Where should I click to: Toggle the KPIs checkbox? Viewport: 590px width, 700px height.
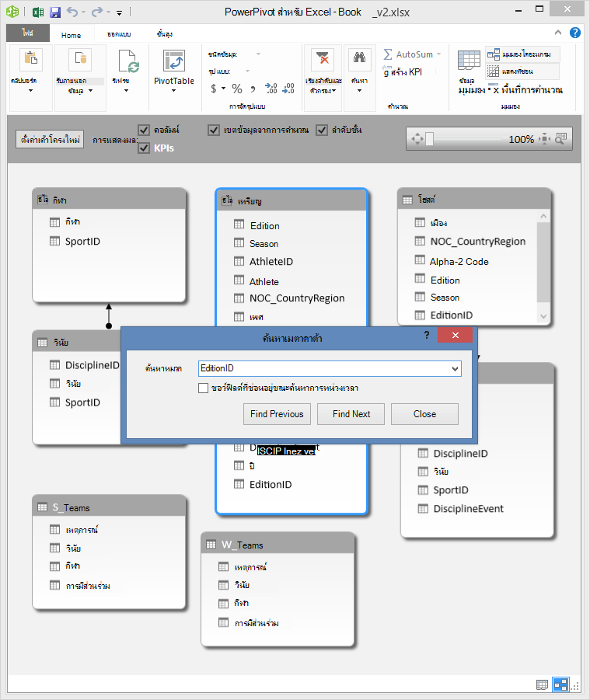click(143, 148)
